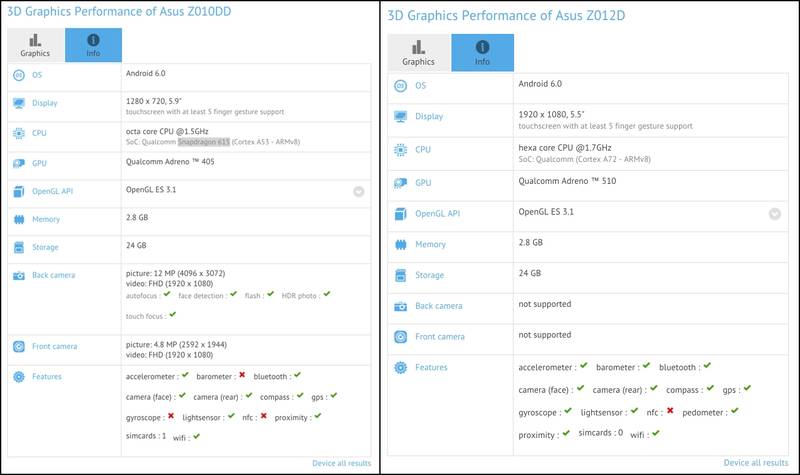This screenshot has width=800, height=475.
Task: Click Back camera icon in Z010DD panel
Action: [19, 276]
